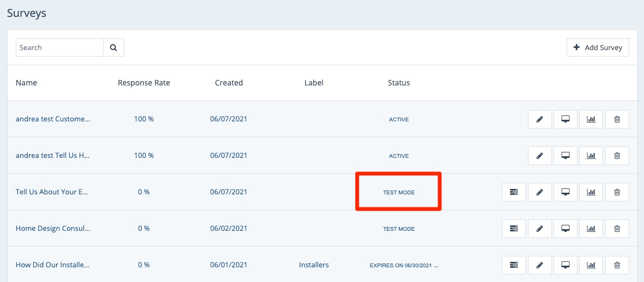
Task: Edit the andrea test Customer survey
Action: coord(540,119)
